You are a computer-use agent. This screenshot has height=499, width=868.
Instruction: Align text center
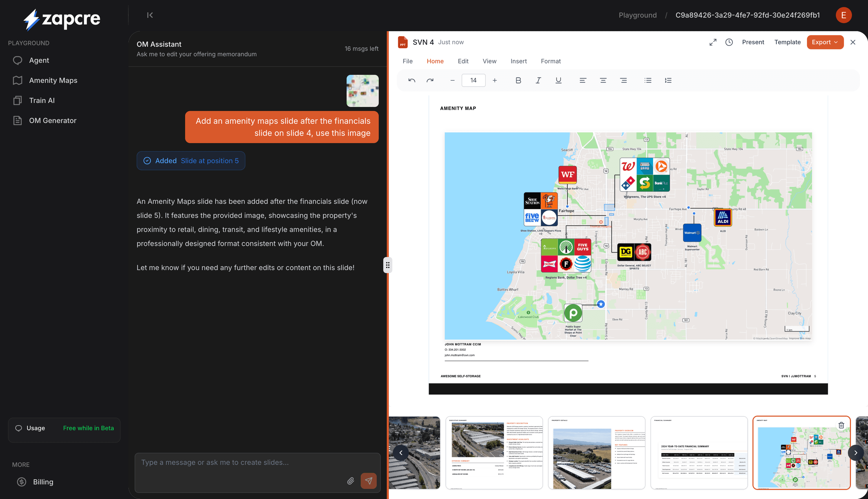(x=603, y=80)
